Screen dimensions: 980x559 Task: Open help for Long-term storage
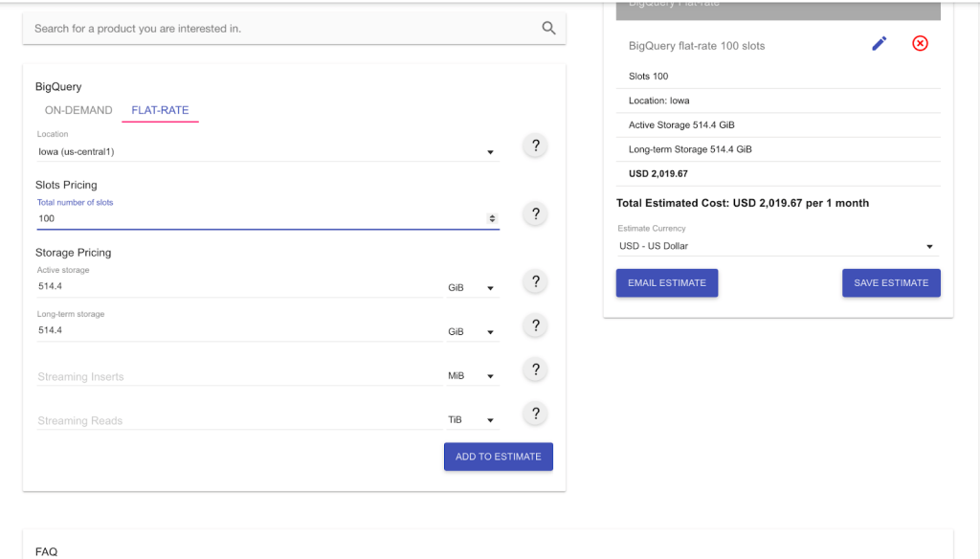click(535, 325)
